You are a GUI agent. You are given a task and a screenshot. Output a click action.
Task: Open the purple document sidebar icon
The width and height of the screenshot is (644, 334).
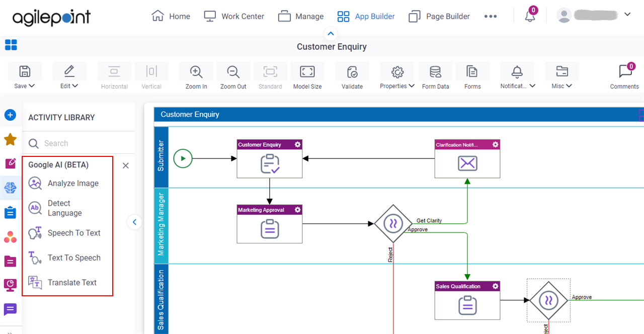coord(10,261)
